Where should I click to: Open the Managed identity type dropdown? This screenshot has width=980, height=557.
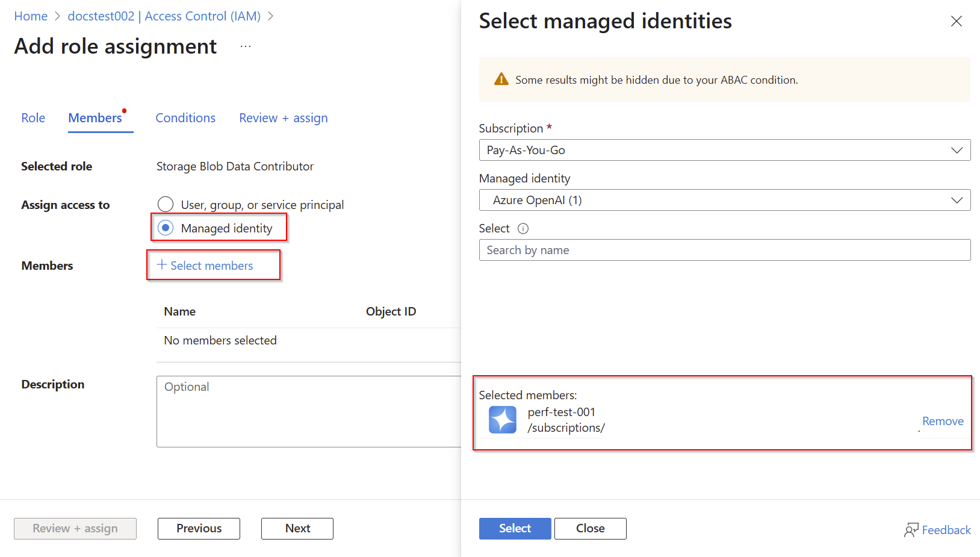click(x=724, y=200)
